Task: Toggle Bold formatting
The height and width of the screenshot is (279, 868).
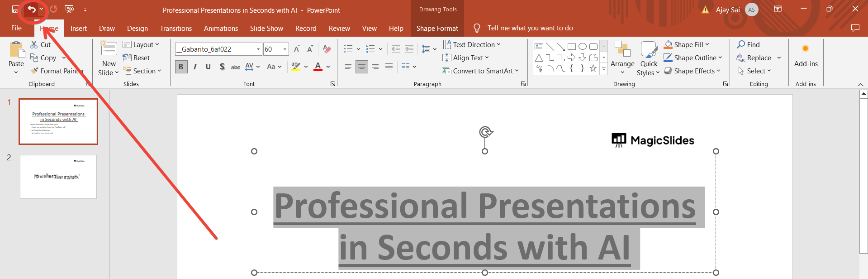Action: (181, 67)
